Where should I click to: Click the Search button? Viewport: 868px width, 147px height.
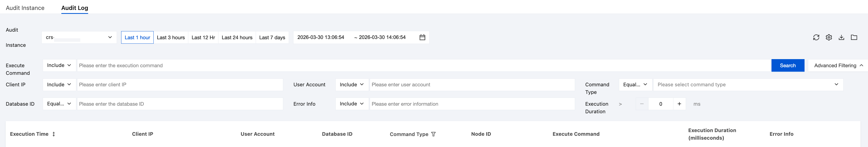[787, 66]
